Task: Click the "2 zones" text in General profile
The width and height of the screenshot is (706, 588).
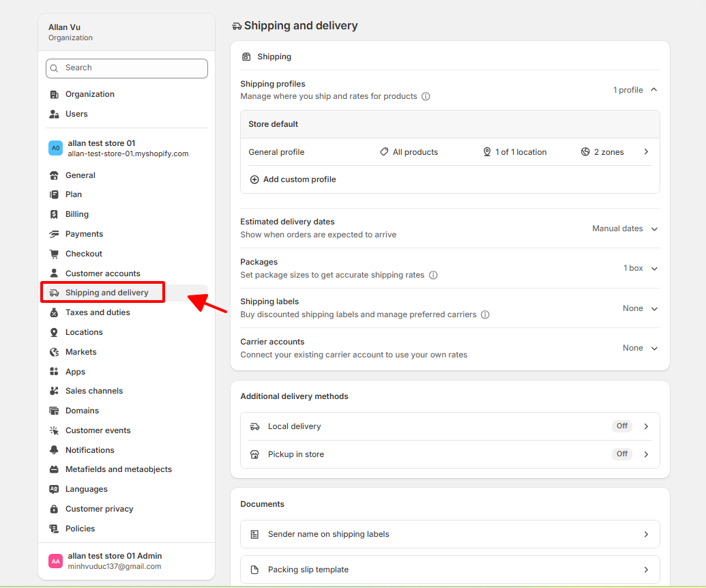Action: tap(608, 152)
